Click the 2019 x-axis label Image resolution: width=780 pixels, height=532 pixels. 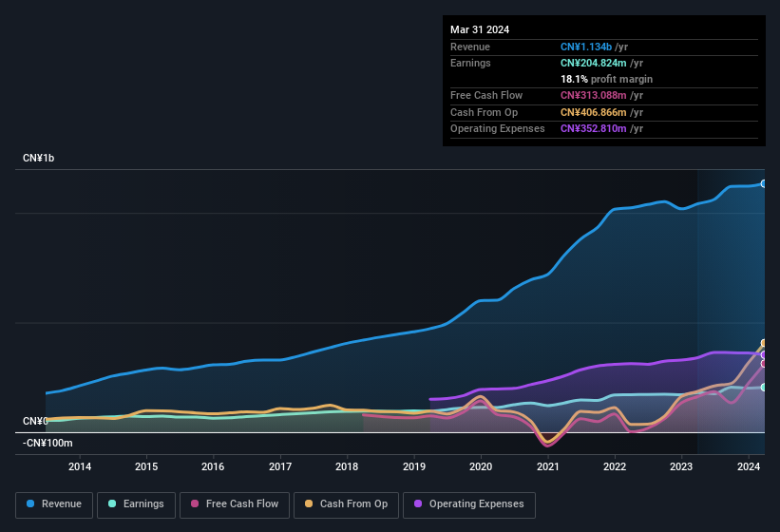coord(414,466)
